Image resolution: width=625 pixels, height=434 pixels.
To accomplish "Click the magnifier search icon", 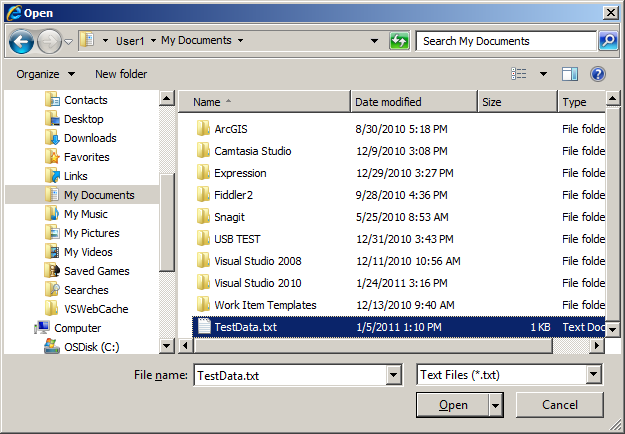I will point(608,41).
